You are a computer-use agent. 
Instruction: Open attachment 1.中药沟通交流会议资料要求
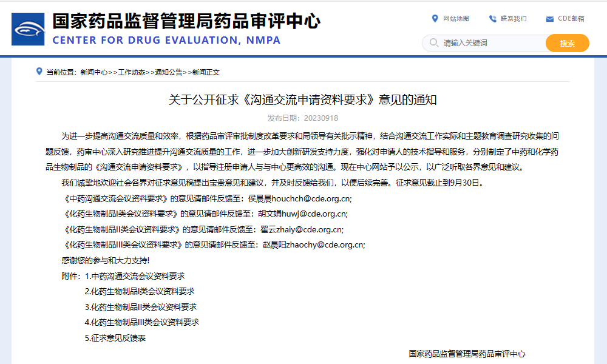pyautogui.click(x=135, y=276)
